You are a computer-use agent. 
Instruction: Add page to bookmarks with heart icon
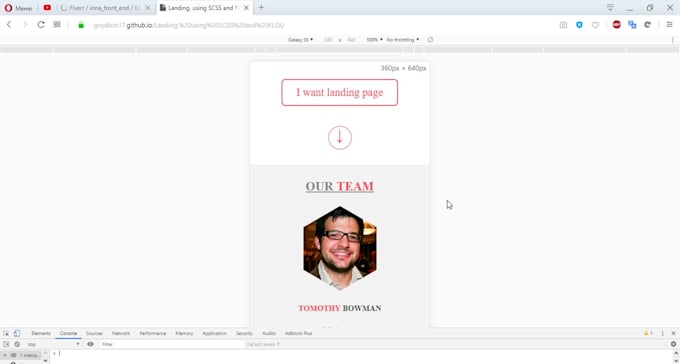tap(595, 25)
